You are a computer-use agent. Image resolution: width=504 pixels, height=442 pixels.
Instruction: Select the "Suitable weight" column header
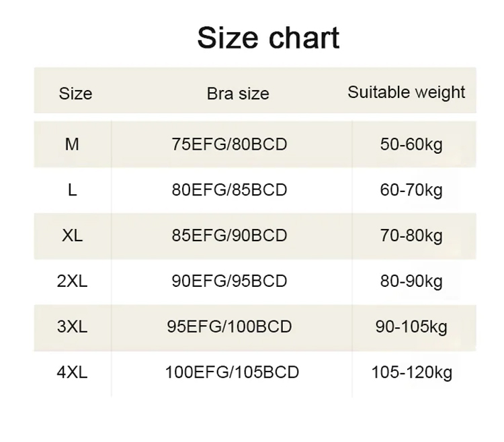click(x=406, y=93)
